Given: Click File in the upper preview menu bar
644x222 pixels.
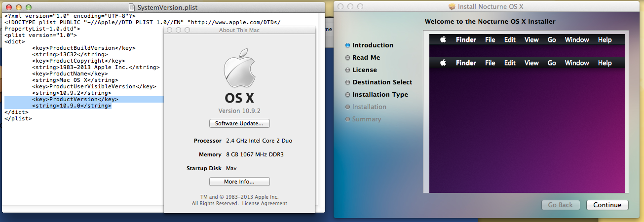Looking at the screenshot, I should [x=490, y=40].
